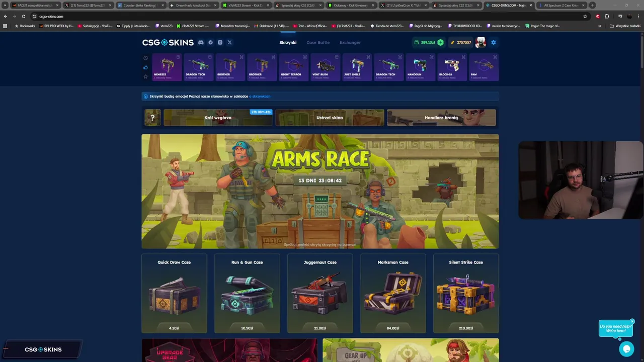The height and width of the screenshot is (362, 644).
Task: Click the NIGHT TERROR live drop item
Action: (x=293, y=67)
